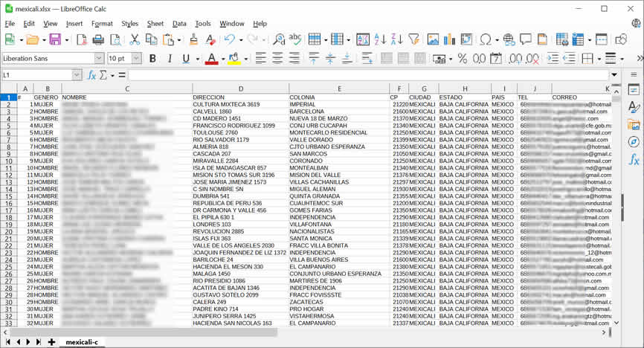This screenshot has height=348, width=644.
Task: Open the Data menu
Action: [x=179, y=24]
